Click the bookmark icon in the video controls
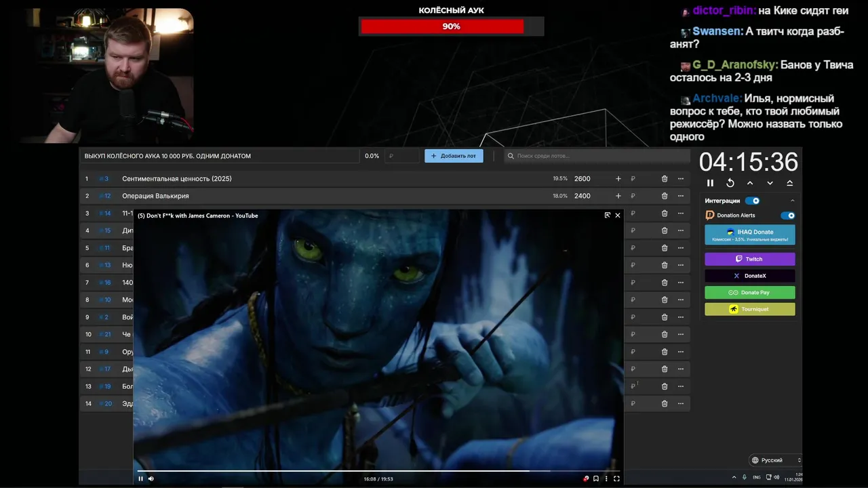This screenshot has height=488, width=868. [x=596, y=479]
